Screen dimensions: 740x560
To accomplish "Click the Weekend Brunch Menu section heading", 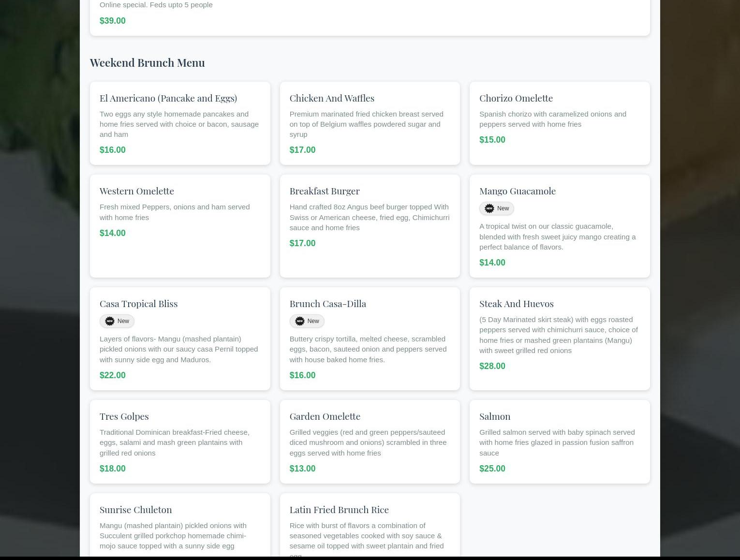I will (147, 62).
